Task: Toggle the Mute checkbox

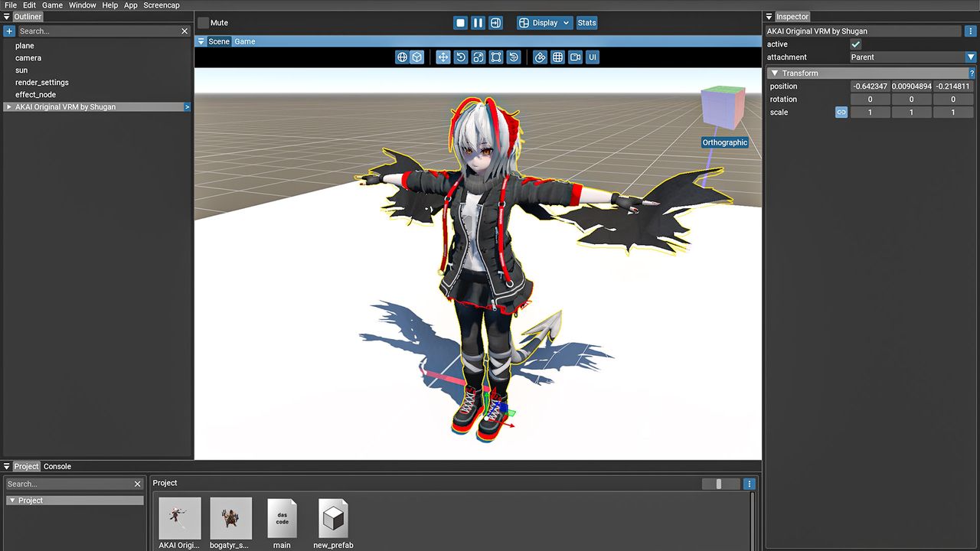Action: coord(203,23)
